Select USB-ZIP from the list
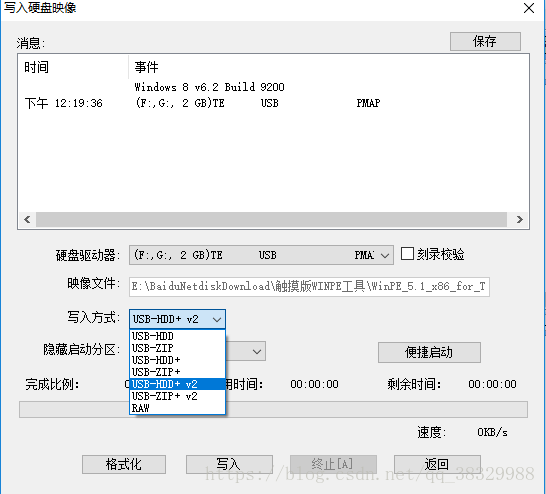Viewport: 546px width, 494px height. tap(177, 348)
